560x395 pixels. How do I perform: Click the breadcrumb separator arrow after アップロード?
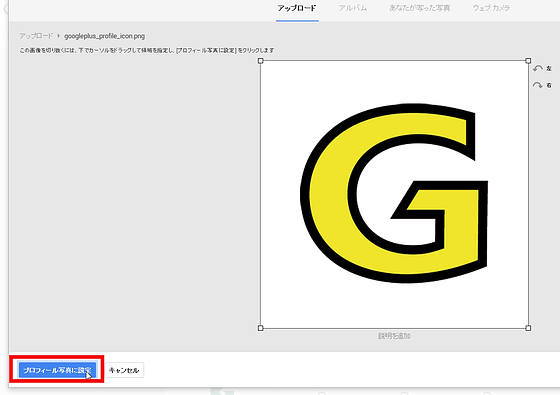(x=58, y=36)
